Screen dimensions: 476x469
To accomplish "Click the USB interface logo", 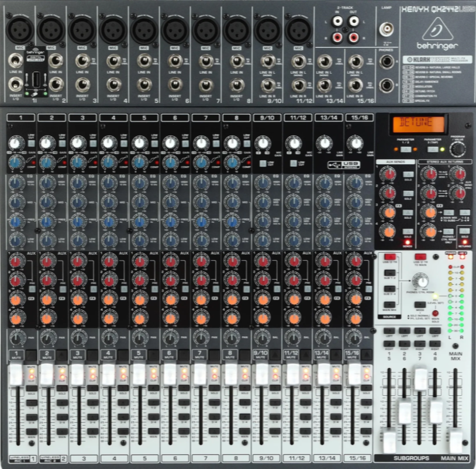I will coord(344,165).
